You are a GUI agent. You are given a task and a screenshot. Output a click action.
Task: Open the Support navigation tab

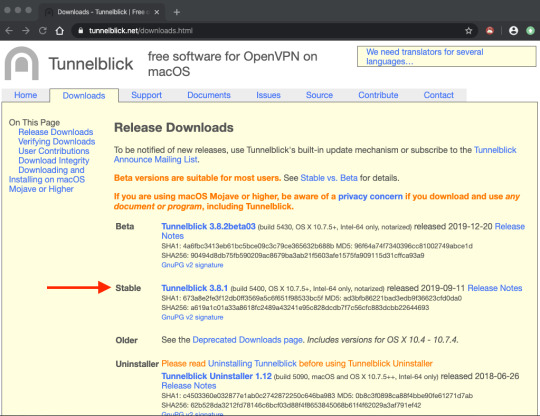pyautogui.click(x=146, y=95)
